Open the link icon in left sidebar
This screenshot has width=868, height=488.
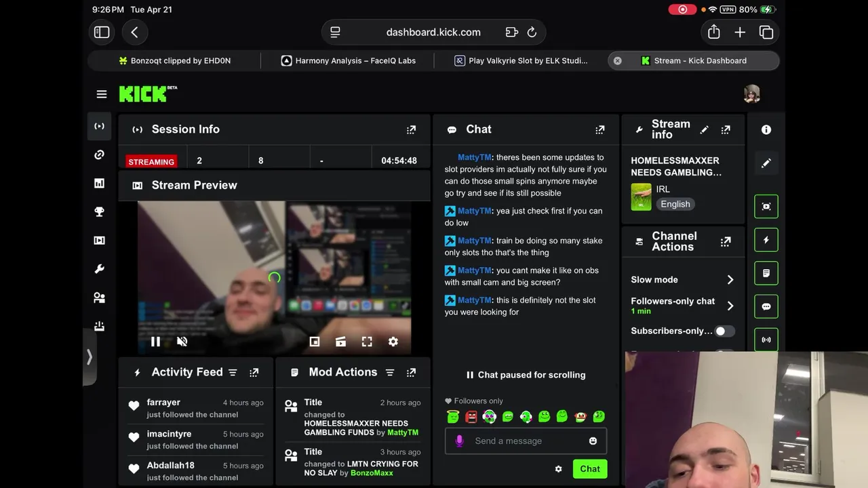point(99,155)
